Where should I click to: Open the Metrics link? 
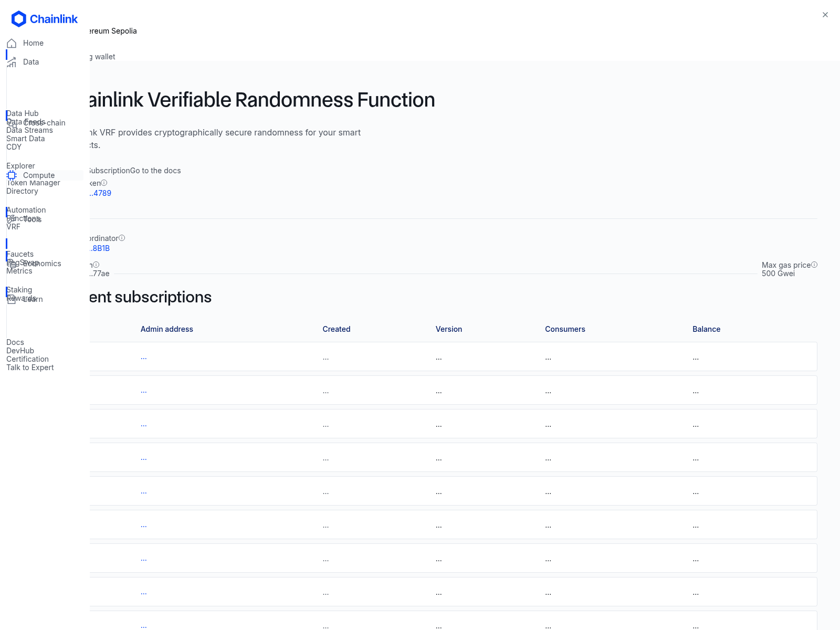[19, 271]
